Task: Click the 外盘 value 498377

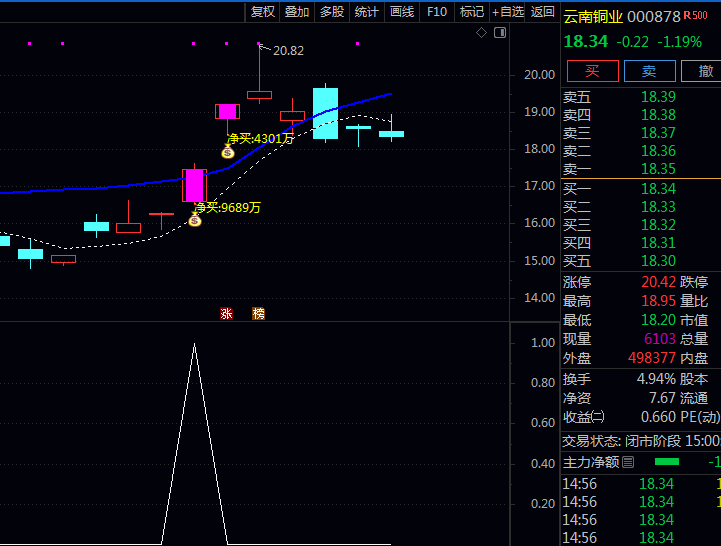Action: 652,357
